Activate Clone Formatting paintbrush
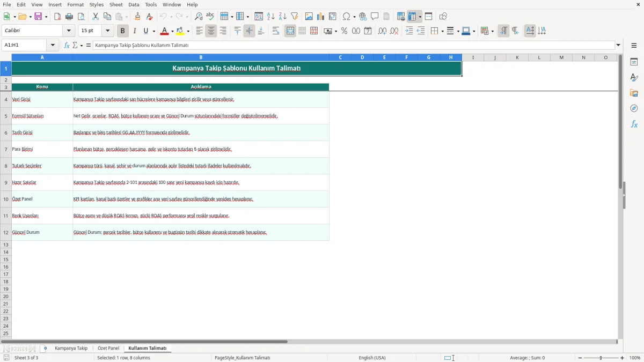The image size is (644, 362). coord(137,17)
